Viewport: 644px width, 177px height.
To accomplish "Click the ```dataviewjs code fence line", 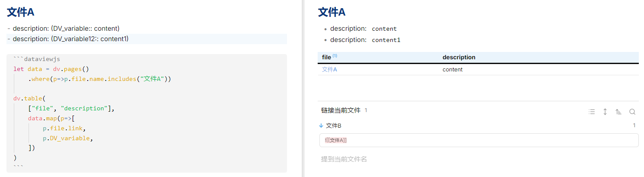I will [40, 59].
